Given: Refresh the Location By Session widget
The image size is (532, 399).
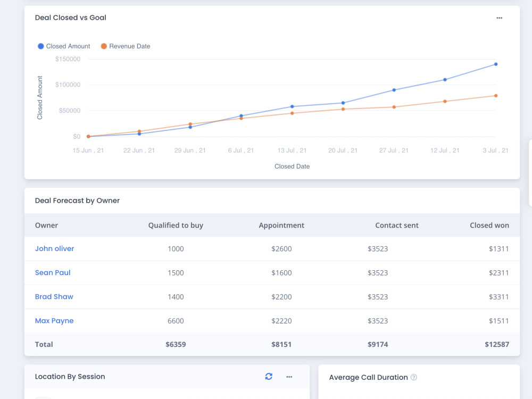Looking at the screenshot, I should (x=269, y=376).
